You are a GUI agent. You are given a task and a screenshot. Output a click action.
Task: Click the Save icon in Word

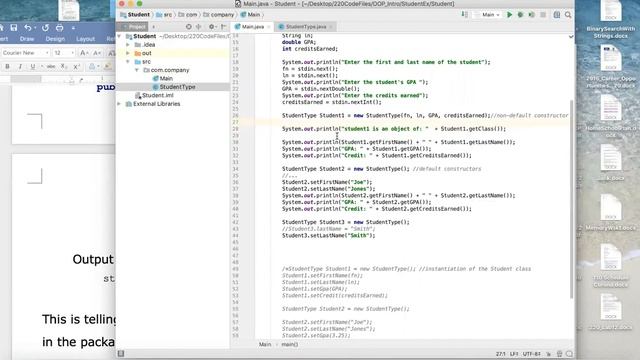tap(14, 28)
